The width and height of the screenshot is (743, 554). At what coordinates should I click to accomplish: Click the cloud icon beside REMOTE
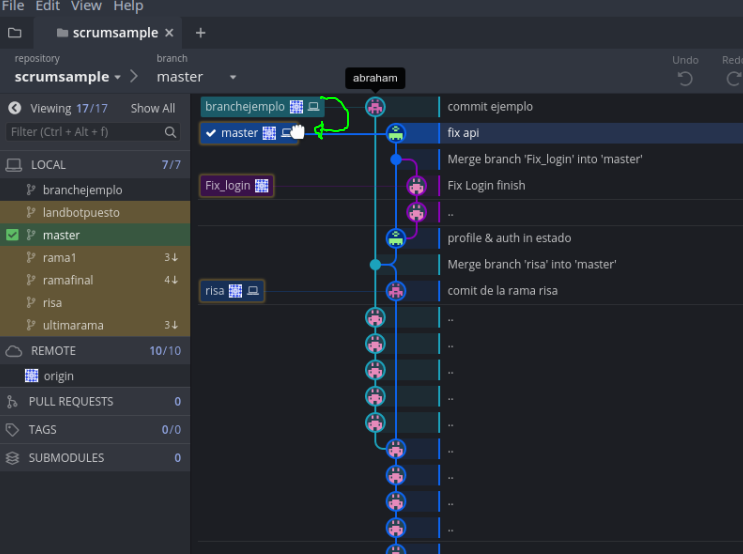coord(14,351)
